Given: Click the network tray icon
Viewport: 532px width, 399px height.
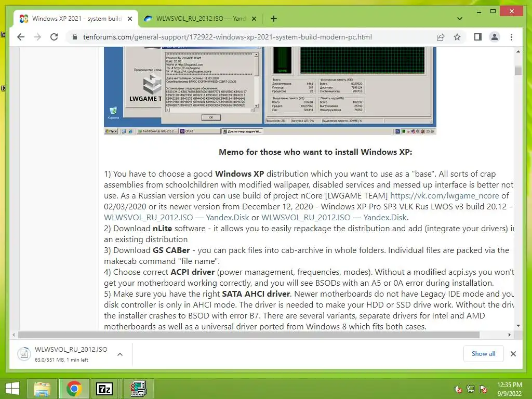Looking at the screenshot, I should coord(471,389).
